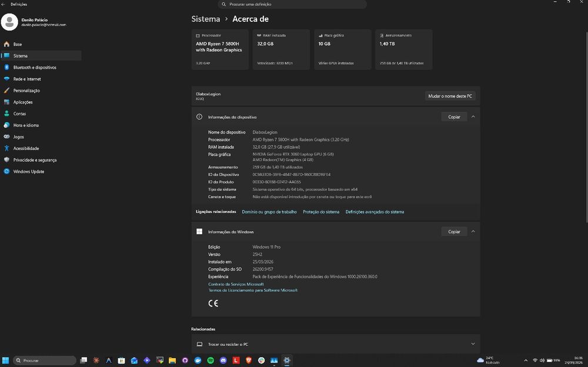Open the Outlook mail taskbar icon
Image resolution: width=588 pixels, height=367 pixels.
134,361
